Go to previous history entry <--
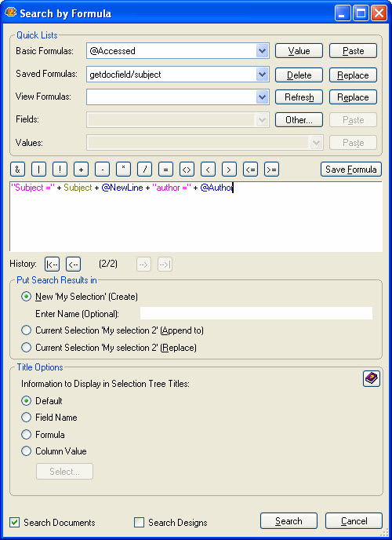Screen dimensions: 392x540 73,265
